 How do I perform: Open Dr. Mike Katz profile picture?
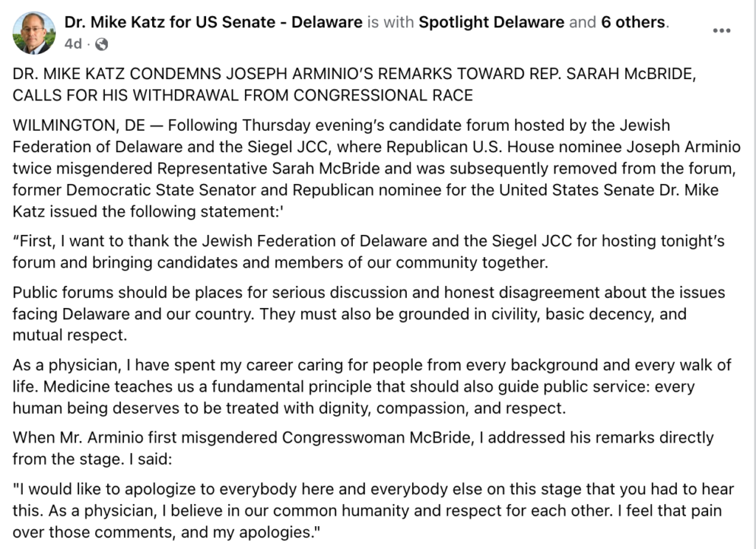point(34,33)
